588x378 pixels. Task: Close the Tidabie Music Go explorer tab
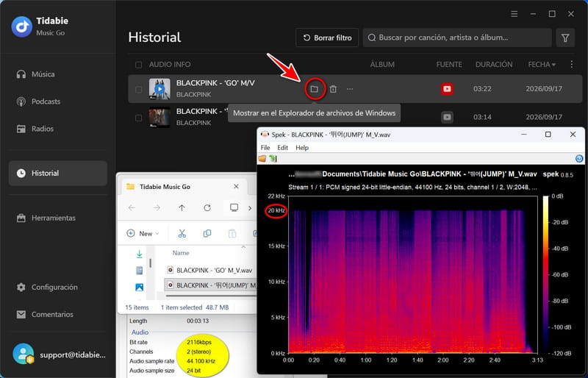[x=236, y=186]
